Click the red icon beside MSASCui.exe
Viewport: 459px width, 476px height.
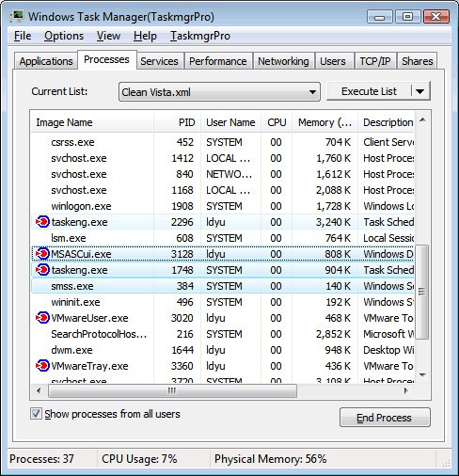[42, 254]
